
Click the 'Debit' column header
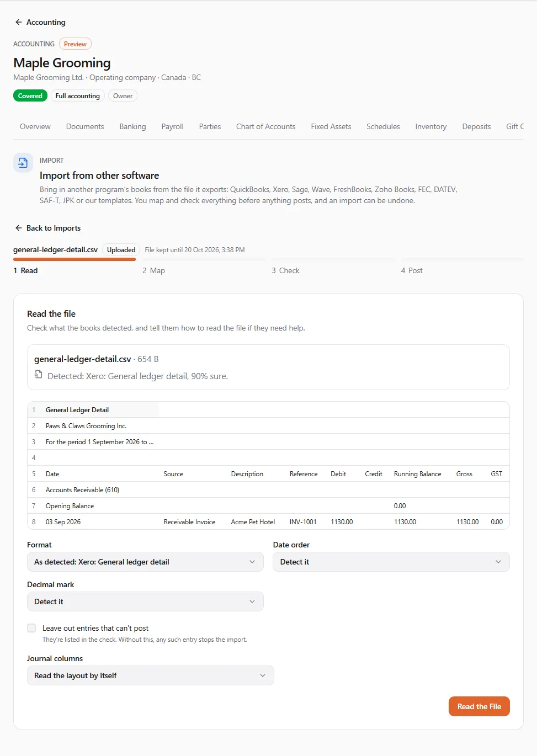click(x=338, y=473)
